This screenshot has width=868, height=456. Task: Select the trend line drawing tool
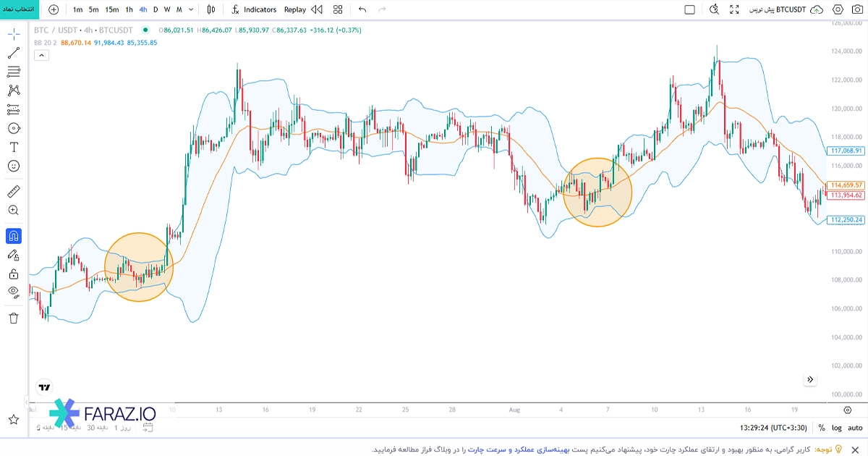click(x=14, y=52)
